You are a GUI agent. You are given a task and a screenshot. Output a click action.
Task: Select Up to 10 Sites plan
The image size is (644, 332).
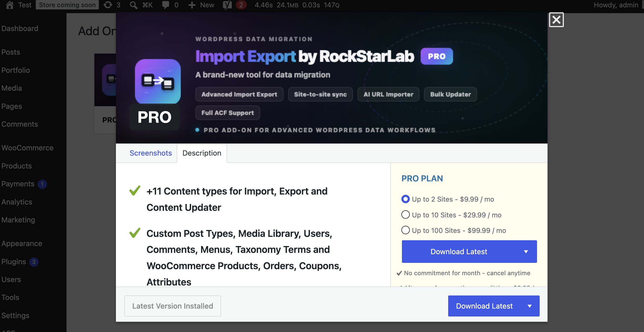405,214
